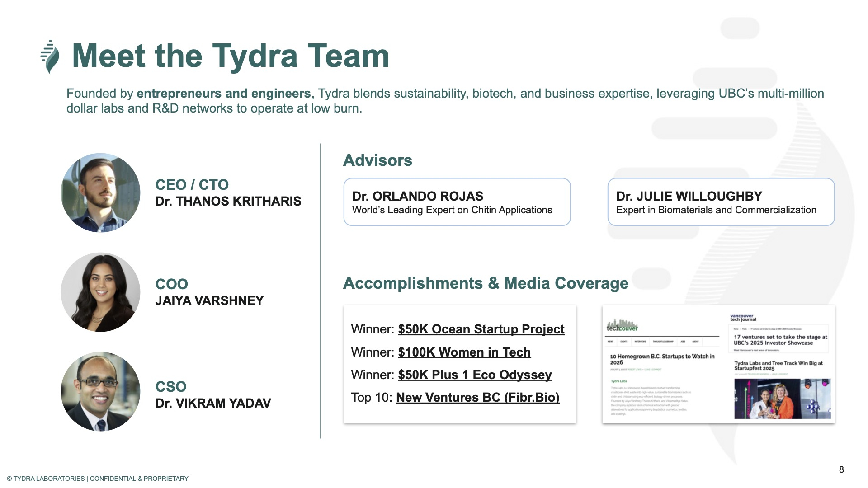868x488 pixels.
Task: Click the slide page number 8
Action: pos(841,469)
